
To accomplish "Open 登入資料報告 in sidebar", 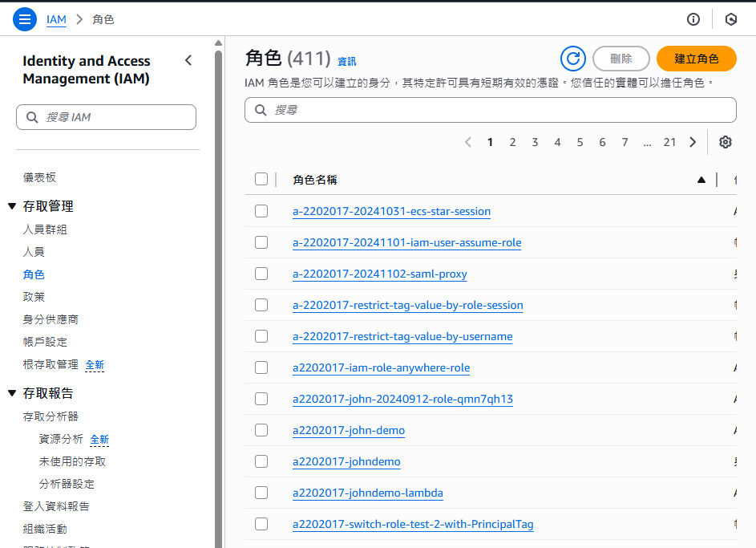I will pyautogui.click(x=56, y=506).
